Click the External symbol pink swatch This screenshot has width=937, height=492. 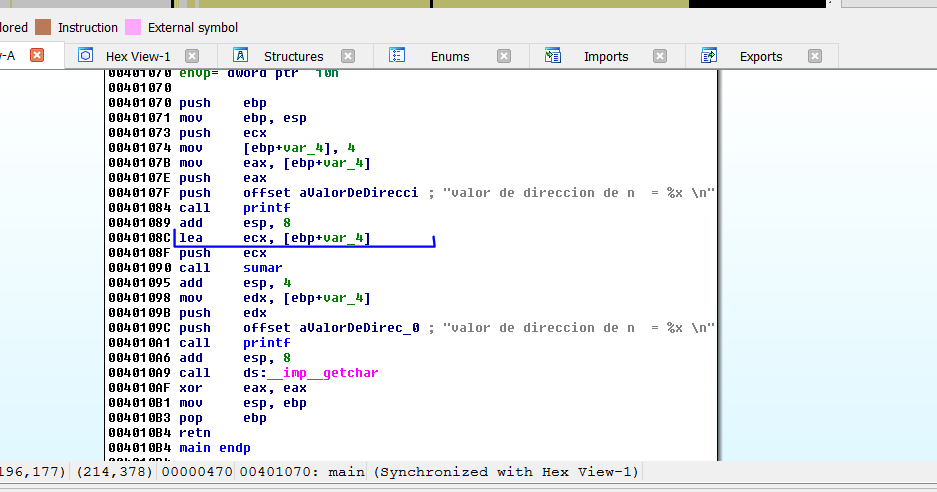(x=132, y=27)
